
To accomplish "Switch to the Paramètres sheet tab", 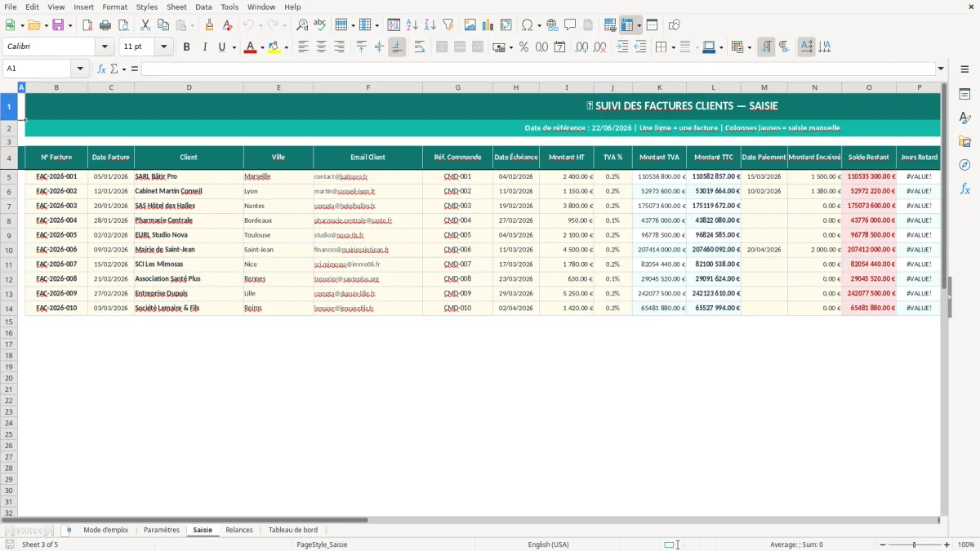I will (x=162, y=530).
